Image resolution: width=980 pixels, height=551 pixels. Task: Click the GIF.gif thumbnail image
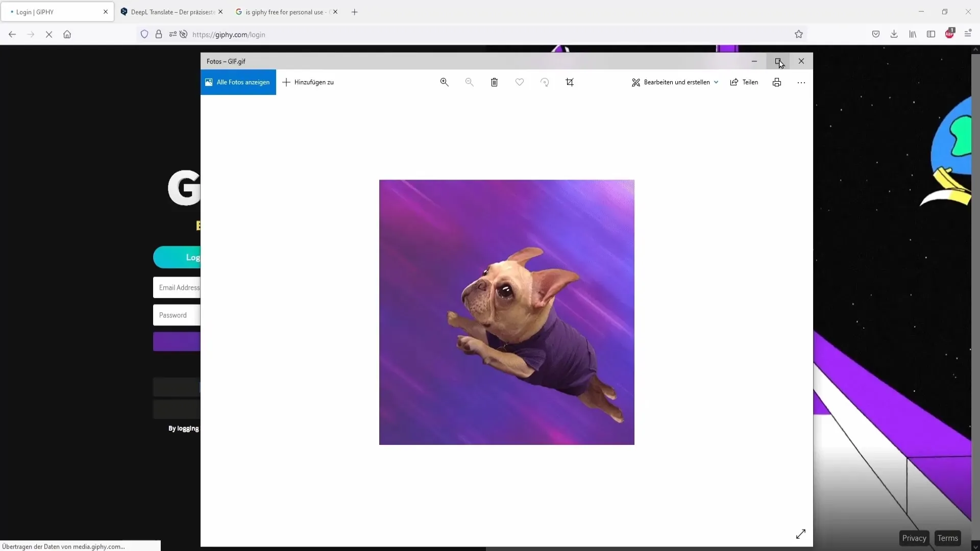tap(506, 312)
